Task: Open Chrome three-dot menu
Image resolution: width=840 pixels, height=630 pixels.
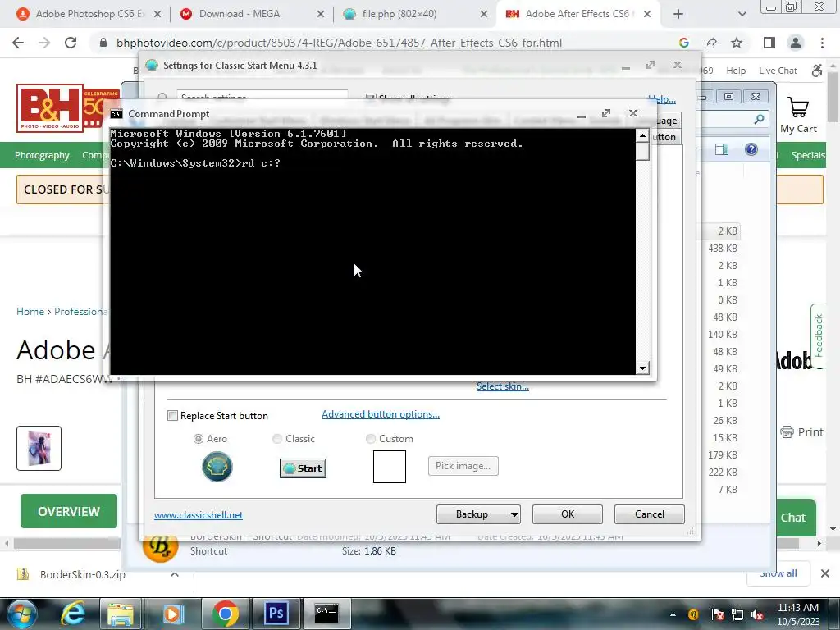Action: click(822, 43)
